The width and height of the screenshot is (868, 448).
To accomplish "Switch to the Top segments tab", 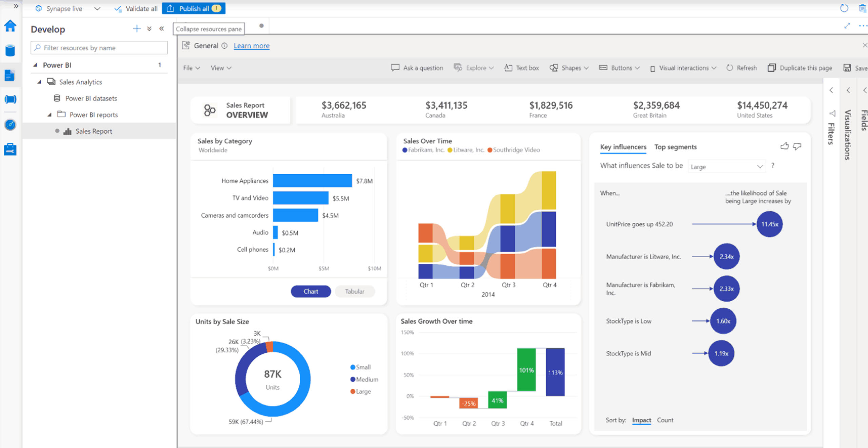I will click(x=675, y=147).
